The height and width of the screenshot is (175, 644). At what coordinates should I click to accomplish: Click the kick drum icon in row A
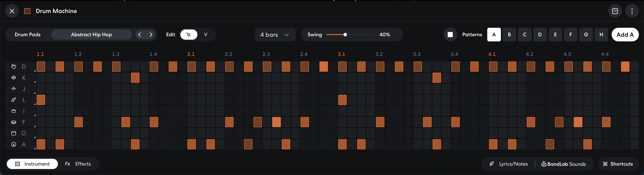[13, 144]
